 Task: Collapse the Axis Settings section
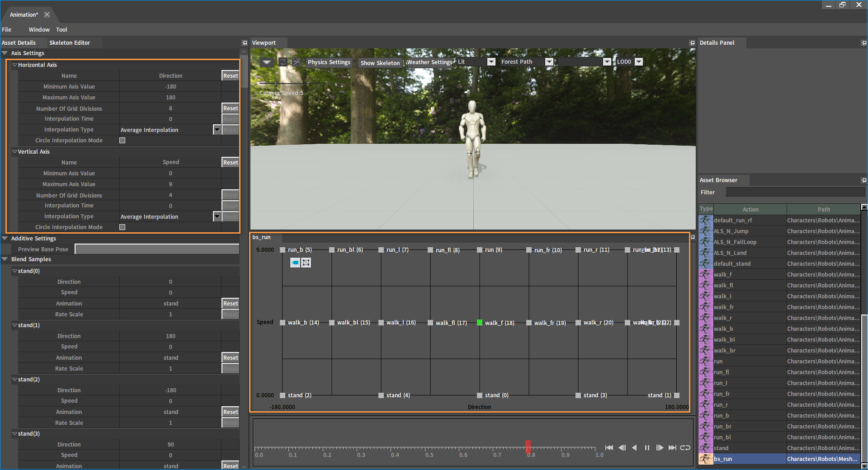tap(5, 53)
